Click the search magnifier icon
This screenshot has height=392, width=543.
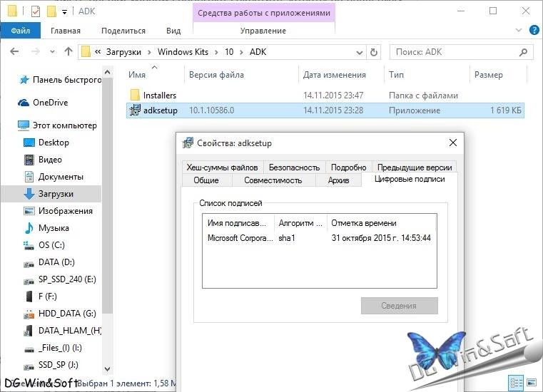(523, 52)
